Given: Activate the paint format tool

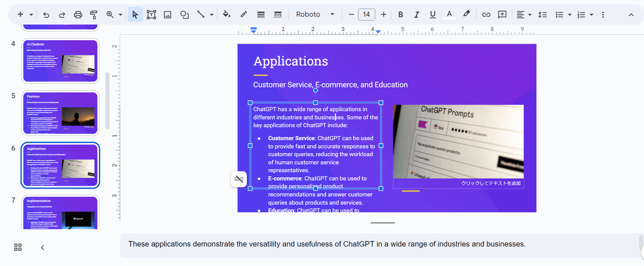Looking at the screenshot, I should click(x=94, y=15).
